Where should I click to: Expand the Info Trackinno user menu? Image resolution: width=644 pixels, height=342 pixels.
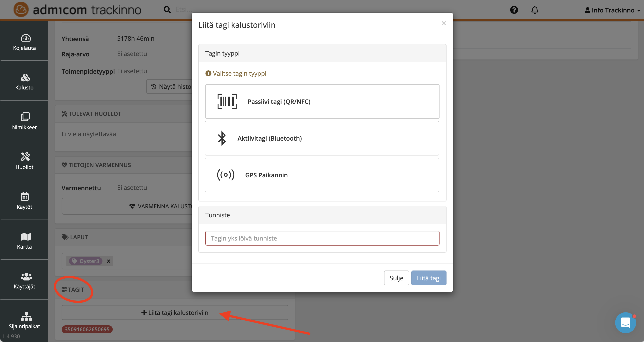click(613, 10)
